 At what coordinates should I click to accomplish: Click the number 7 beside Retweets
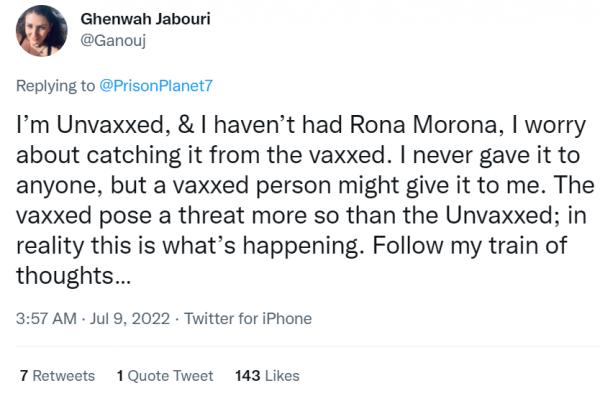click(24, 376)
